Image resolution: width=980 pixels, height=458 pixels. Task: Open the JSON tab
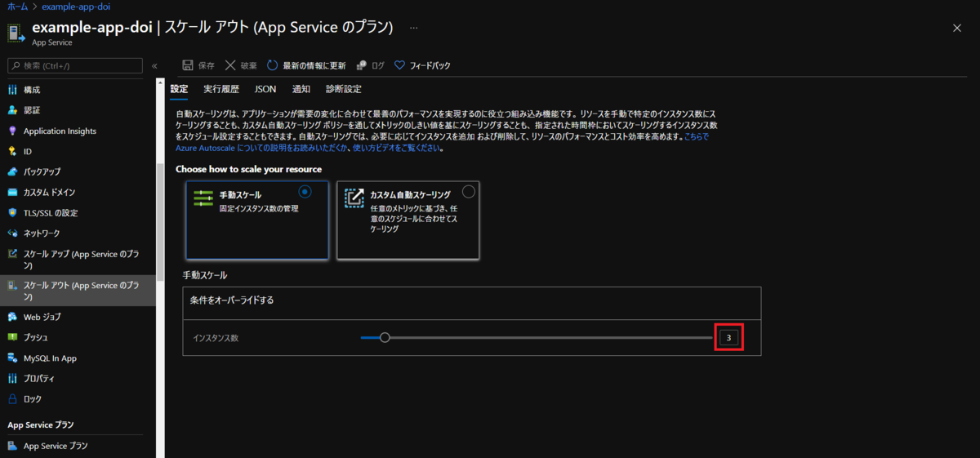coord(265,89)
